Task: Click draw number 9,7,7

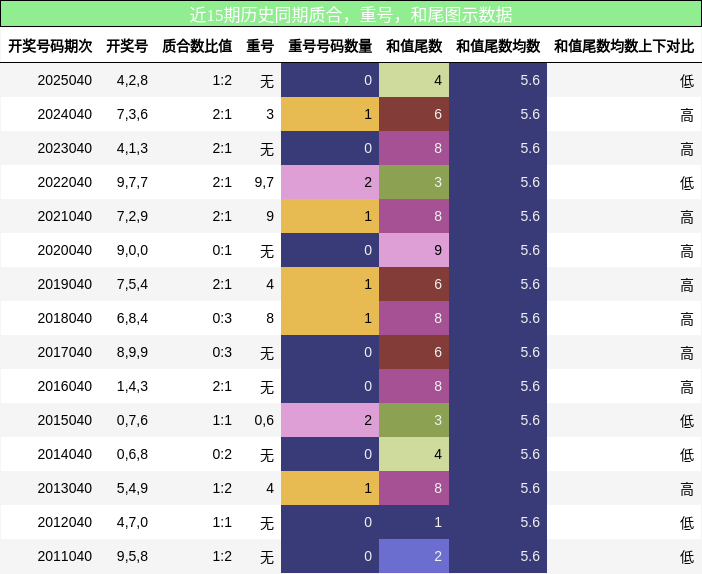Action: [132, 182]
